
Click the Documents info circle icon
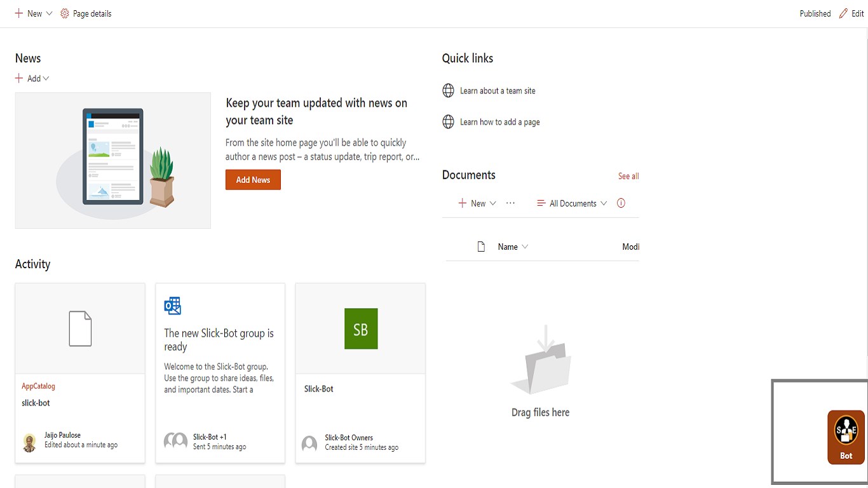coord(621,203)
